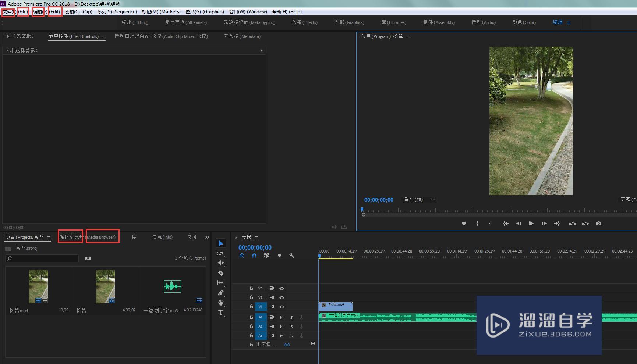Expand effect controls arrow at right
Viewport: 637px width, 364px height.
pyautogui.click(x=261, y=51)
